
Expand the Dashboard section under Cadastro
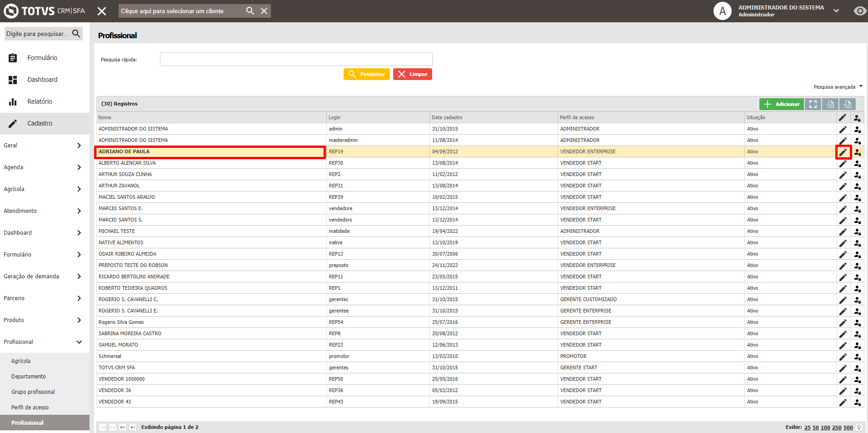(x=45, y=233)
